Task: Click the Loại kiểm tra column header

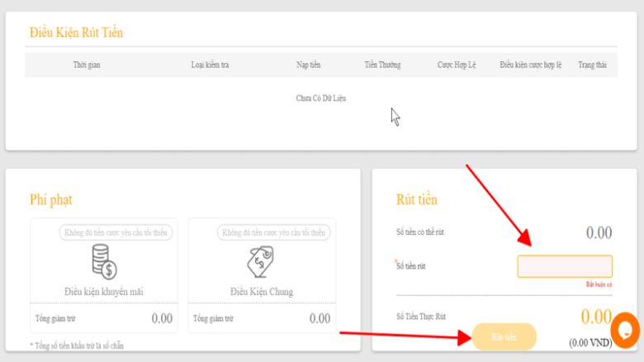Action: coord(210,65)
